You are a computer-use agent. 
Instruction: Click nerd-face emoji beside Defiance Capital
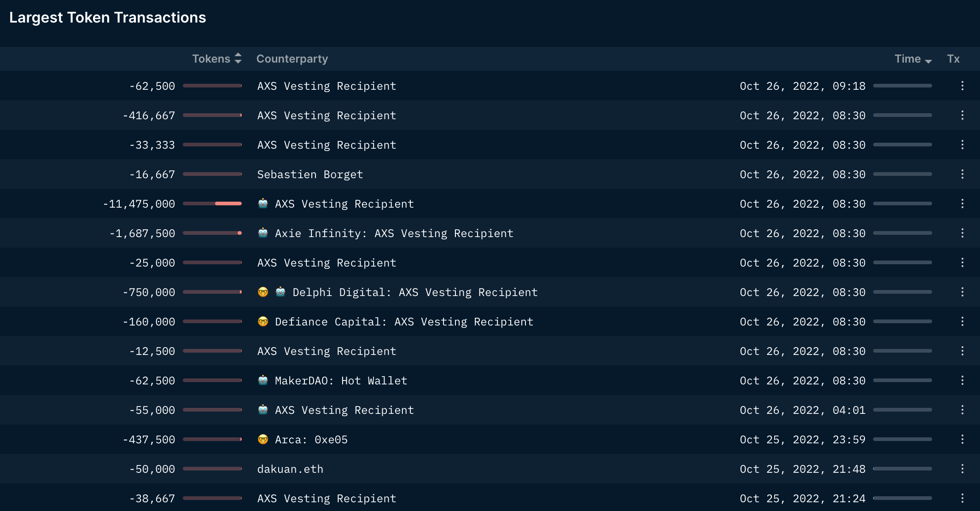263,321
